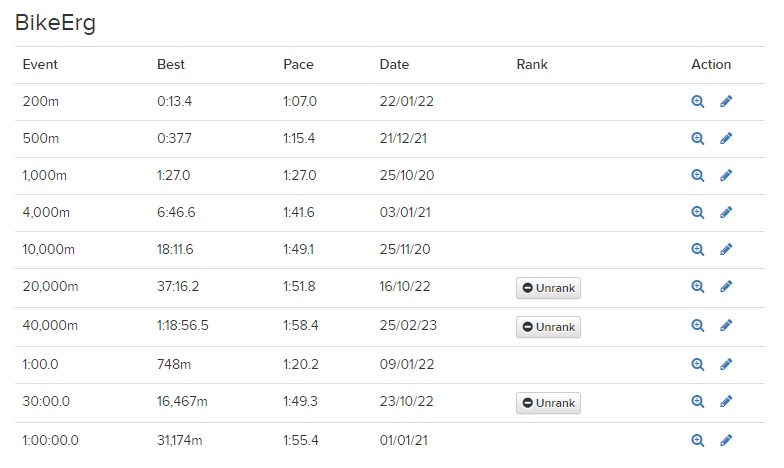
Task: Click the Date column header
Action: tap(394, 64)
